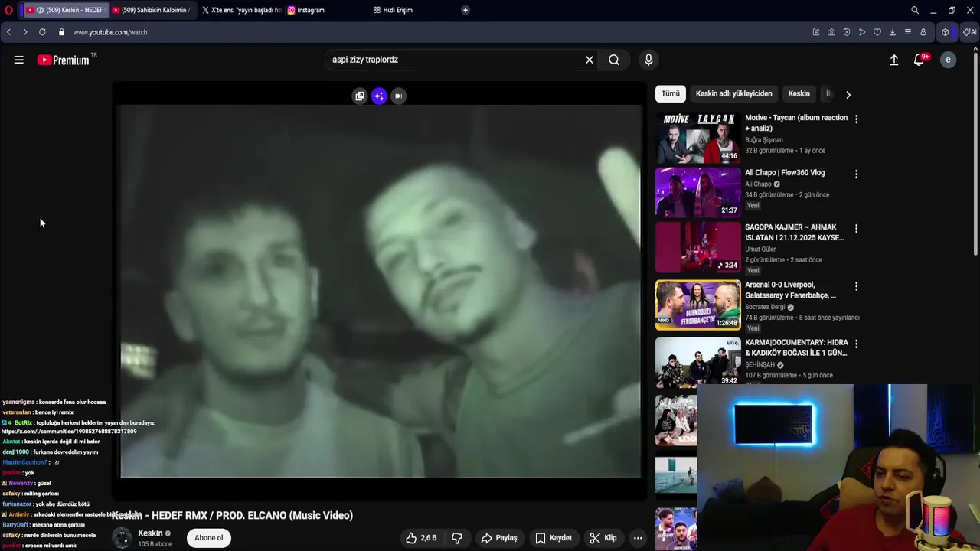Select the Keskin filter chip
This screenshot has width=980, height=551.
click(799, 93)
